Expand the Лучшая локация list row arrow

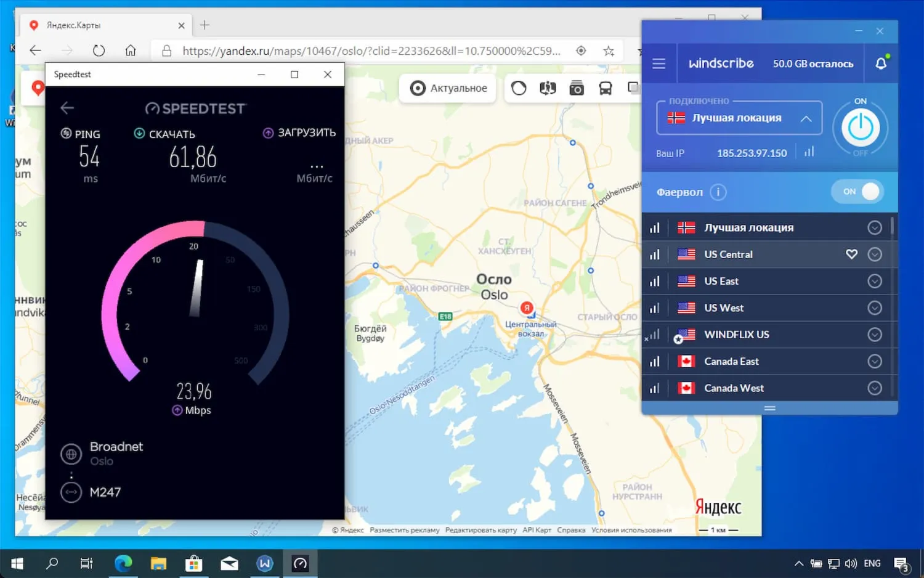(875, 227)
